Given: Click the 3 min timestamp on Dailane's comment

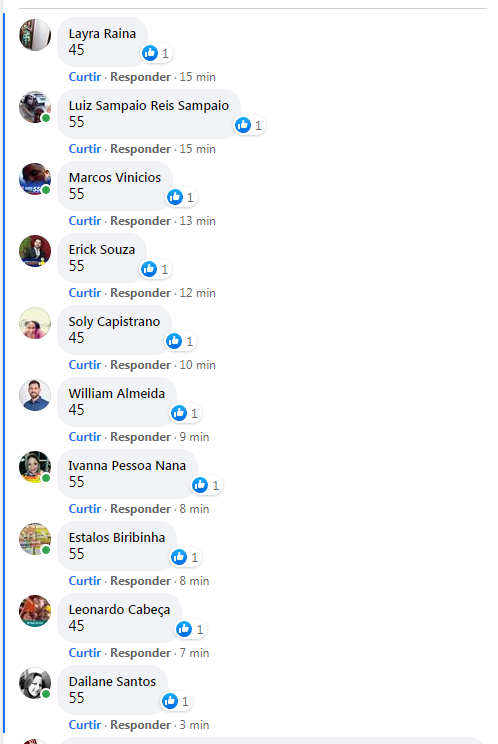Looking at the screenshot, I should pyautogui.click(x=194, y=725).
